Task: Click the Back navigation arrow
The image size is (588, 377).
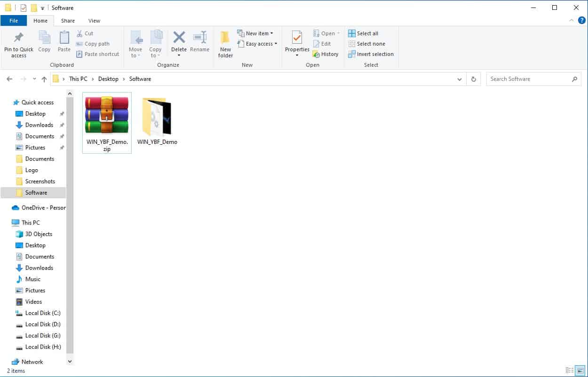Action: click(x=9, y=79)
